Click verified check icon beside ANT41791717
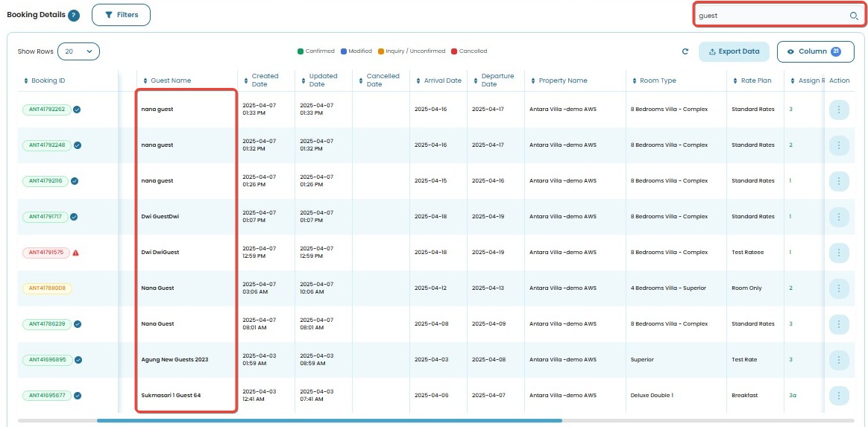 pos(74,217)
